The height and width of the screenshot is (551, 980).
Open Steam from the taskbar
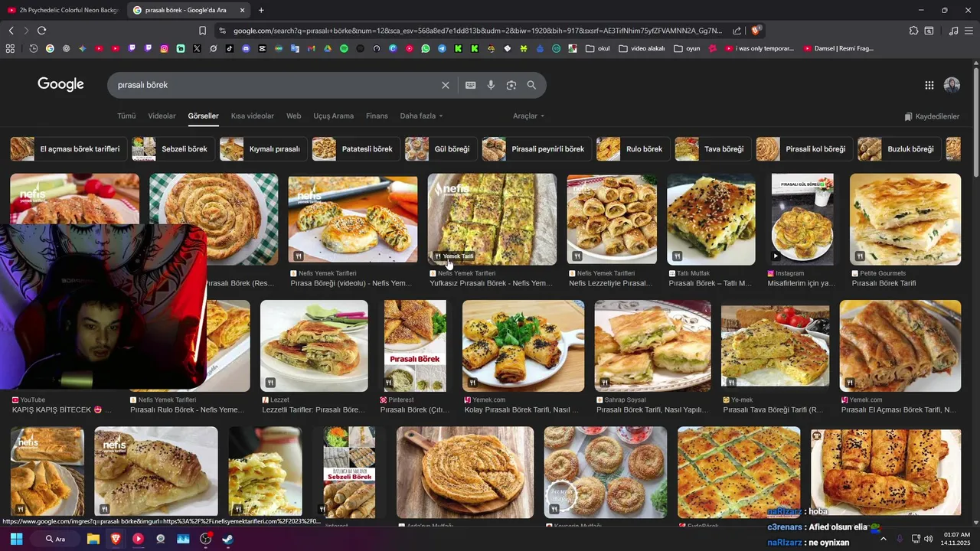[227, 539]
